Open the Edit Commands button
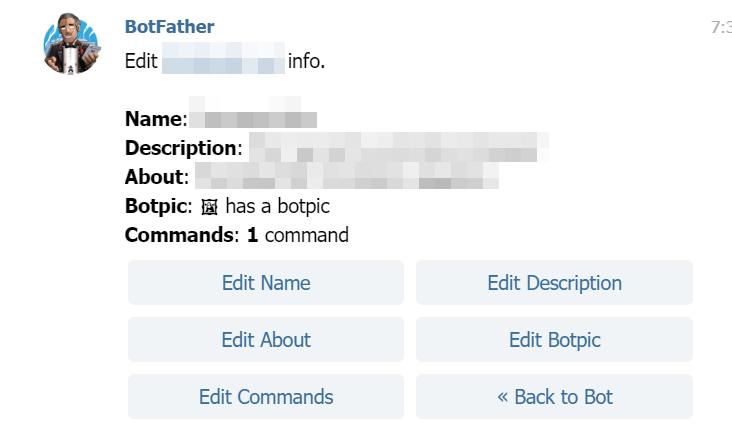 [x=266, y=397]
